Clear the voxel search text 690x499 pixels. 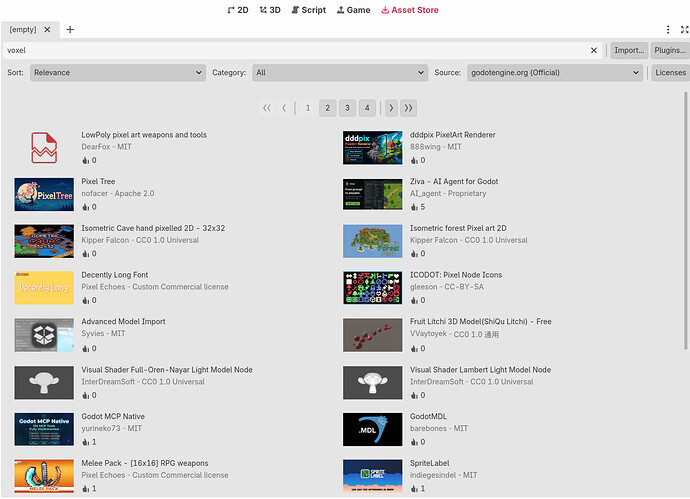coord(594,50)
